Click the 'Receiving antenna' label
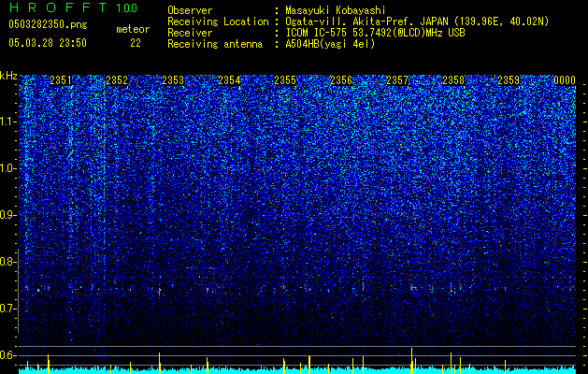Screen dimensions: 588x374 pos(215,44)
